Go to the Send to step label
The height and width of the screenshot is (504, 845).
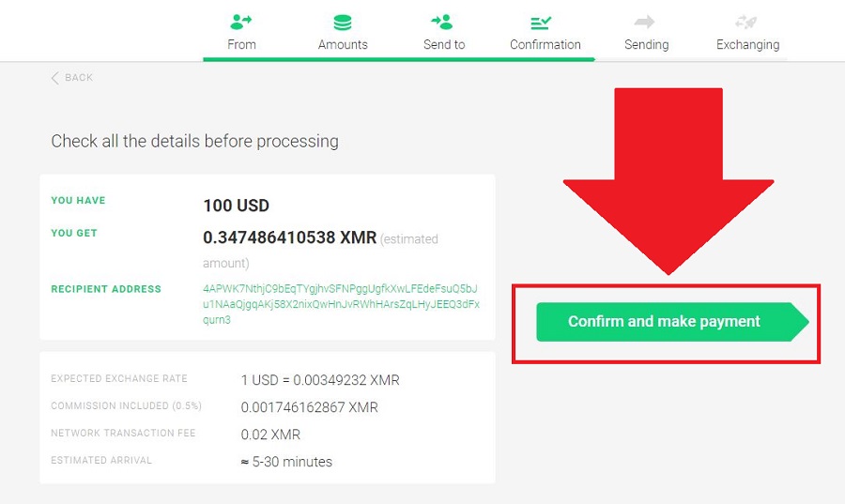click(x=444, y=45)
